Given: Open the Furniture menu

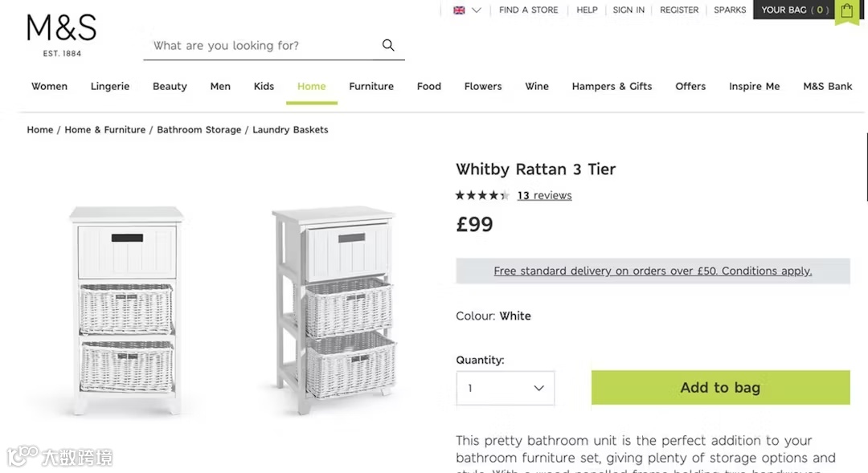Looking at the screenshot, I should coord(371,86).
